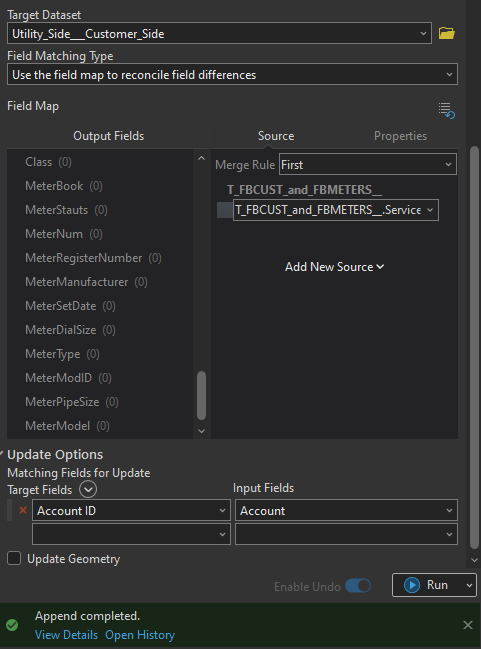
Task: Reset the field map icon
Action: point(447,111)
